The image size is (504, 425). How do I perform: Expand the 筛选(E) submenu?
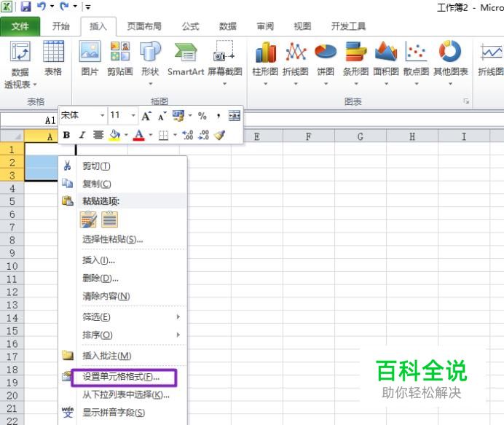click(x=122, y=317)
